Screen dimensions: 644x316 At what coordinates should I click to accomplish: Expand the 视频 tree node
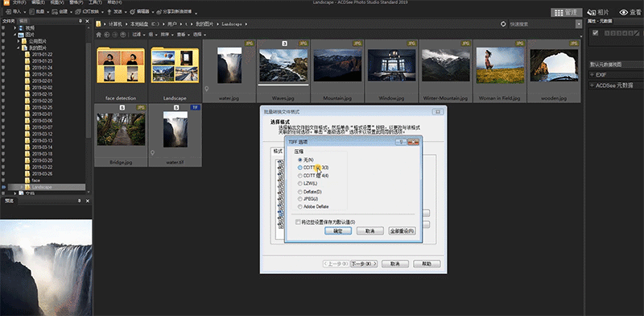(x=15, y=28)
